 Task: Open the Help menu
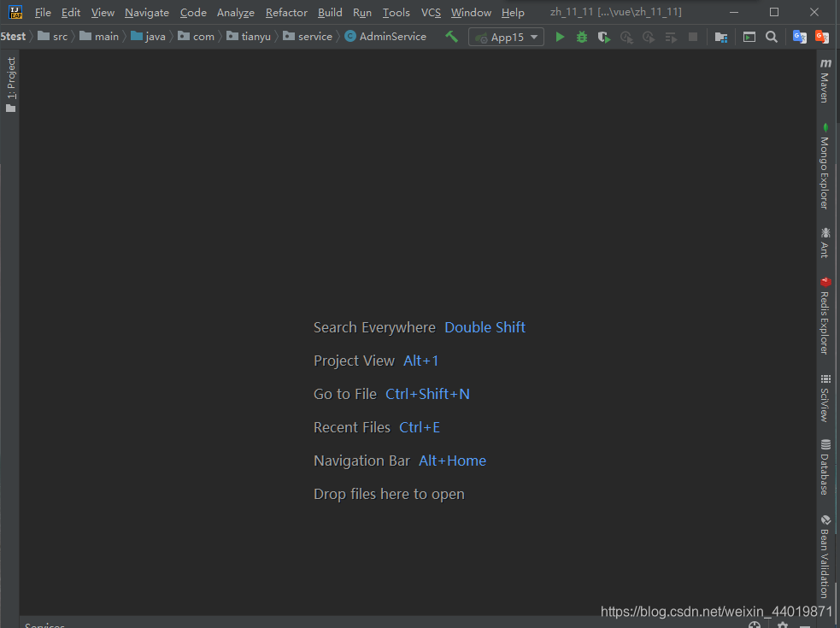pyautogui.click(x=513, y=12)
